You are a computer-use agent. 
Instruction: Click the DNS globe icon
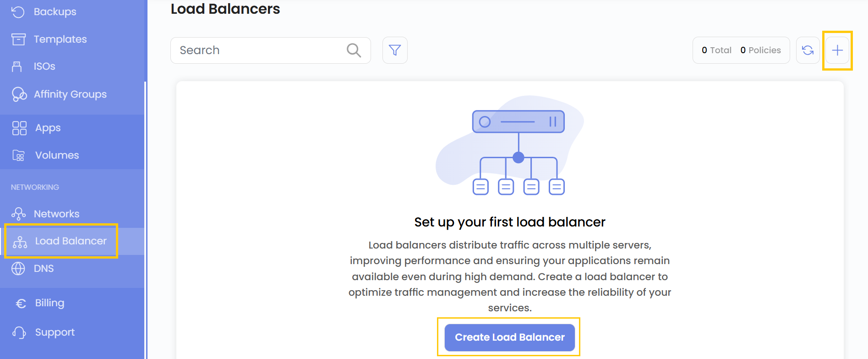point(18,268)
